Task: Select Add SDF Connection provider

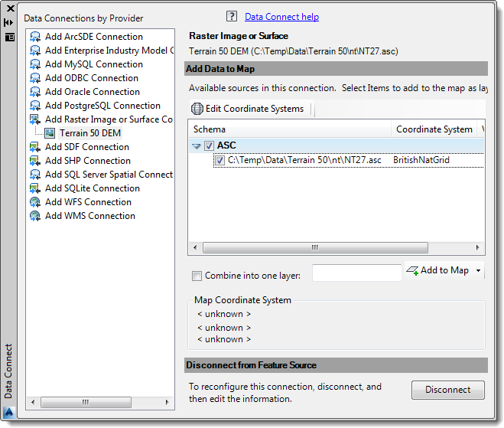Action: pyautogui.click(x=86, y=147)
